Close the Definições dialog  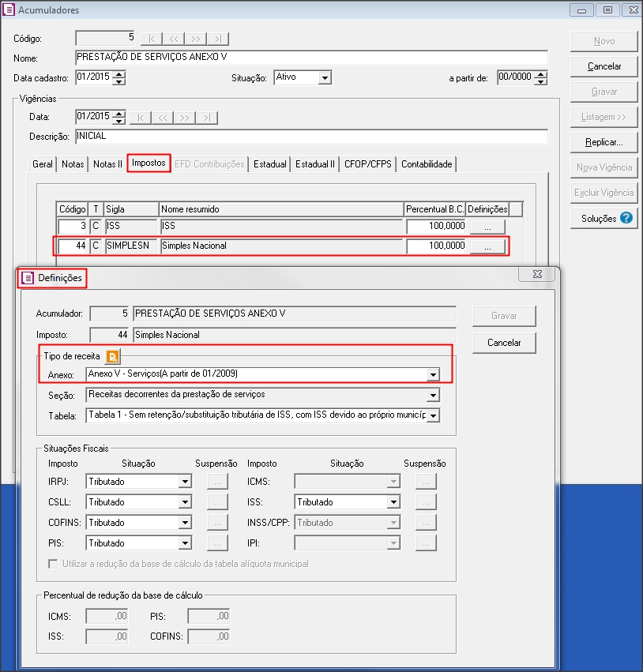537,274
